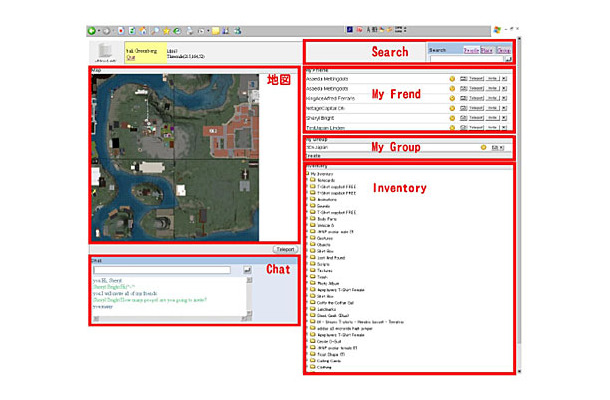Open the yellow folder toolbar icon
Screen dimensions: 610x400
click(216, 31)
